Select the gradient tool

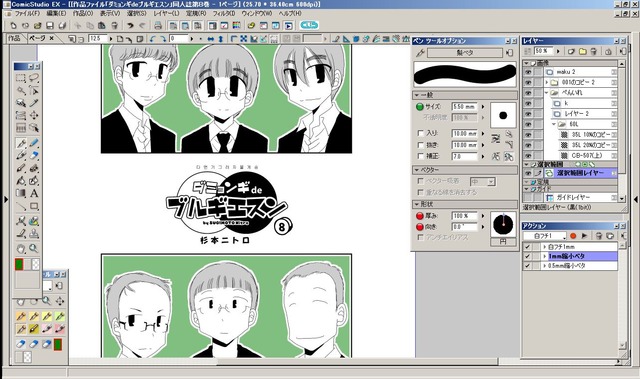point(21,193)
